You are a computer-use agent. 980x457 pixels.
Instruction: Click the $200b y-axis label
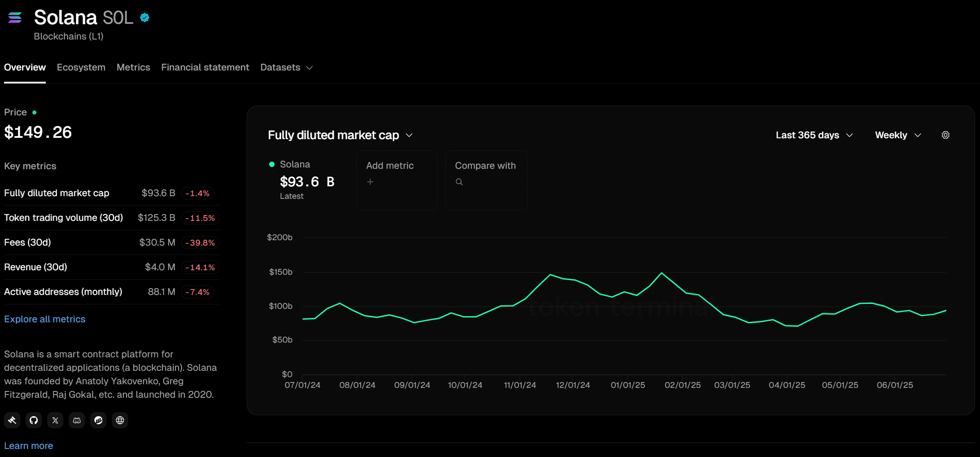pos(279,237)
